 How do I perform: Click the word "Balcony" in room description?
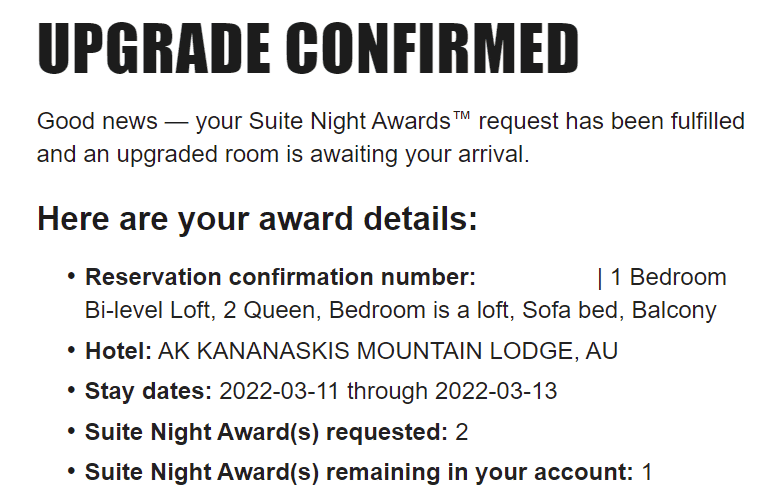tap(674, 310)
